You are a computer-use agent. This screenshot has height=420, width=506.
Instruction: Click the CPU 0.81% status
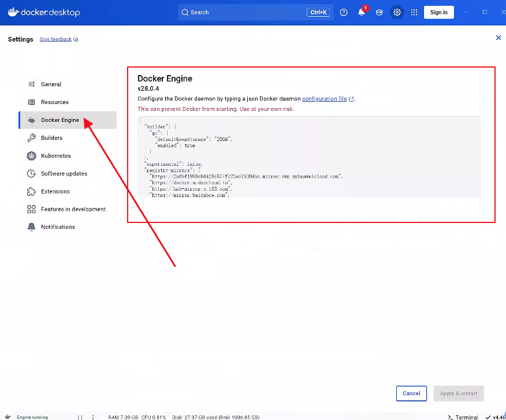click(x=154, y=417)
